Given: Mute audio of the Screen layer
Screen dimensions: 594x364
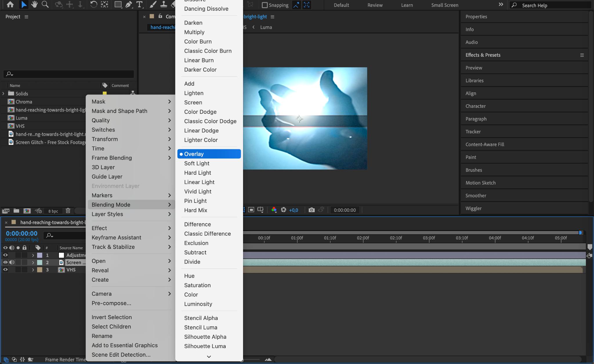Looking at the screenshot, I should pyautogui.click(x=12, y=262).
